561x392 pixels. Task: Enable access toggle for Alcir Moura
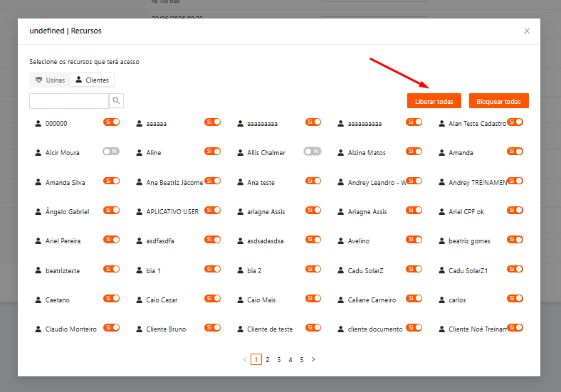(x=111, y=152)
